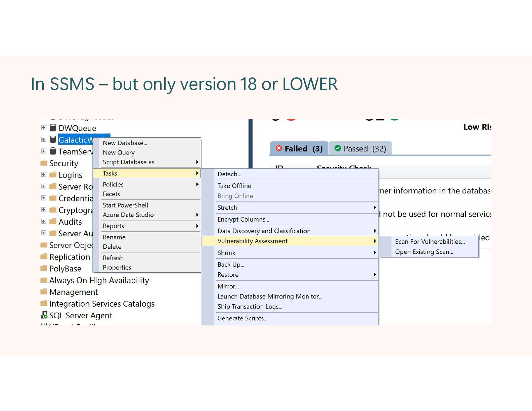Choose Ship Transaction Logs...
The width and height of the screenshot is (532, 411).
coord(290,307)
